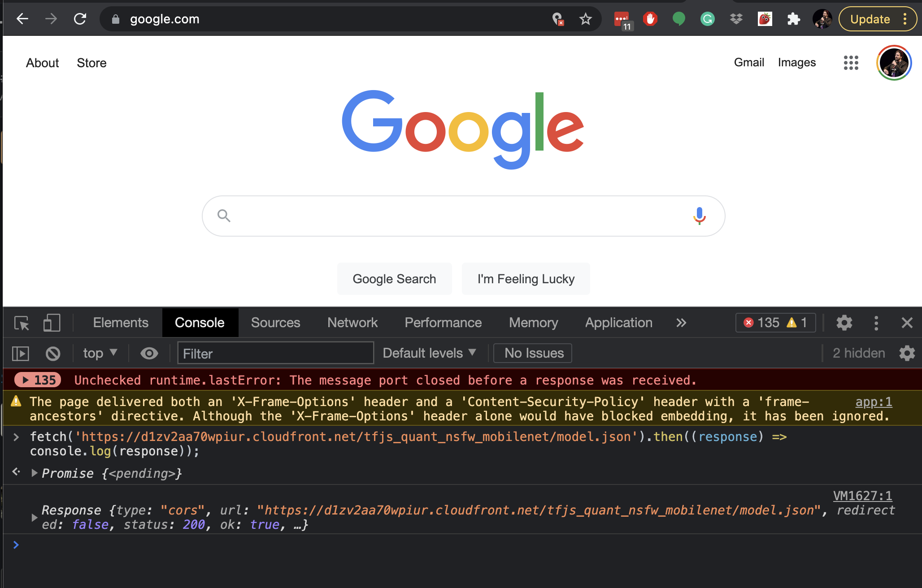The height and width of the screenshot is (588, 922).
Task: Open the top frame context dropdown
Action: (x=99, y=353)
